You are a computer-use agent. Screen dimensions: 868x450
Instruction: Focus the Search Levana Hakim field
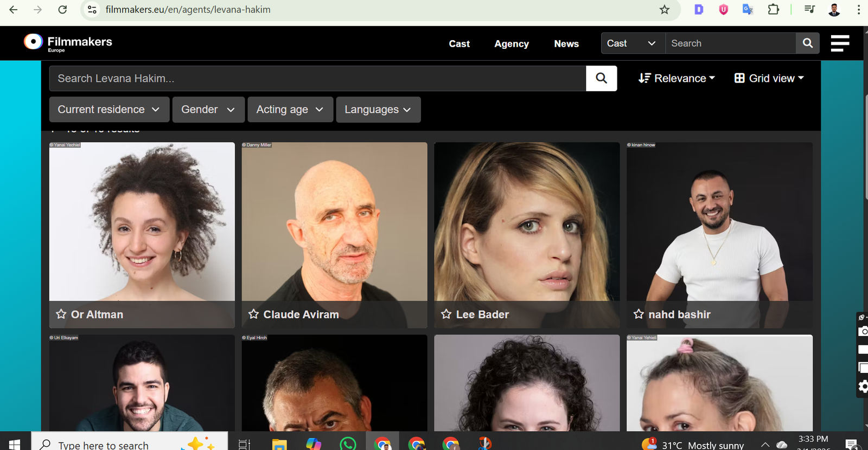[x=318, y=78]
